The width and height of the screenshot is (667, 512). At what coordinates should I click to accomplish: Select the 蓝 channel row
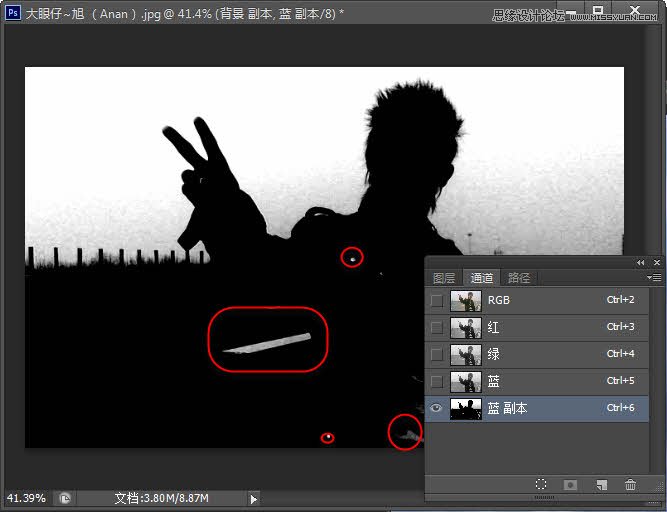pos(550,381)
